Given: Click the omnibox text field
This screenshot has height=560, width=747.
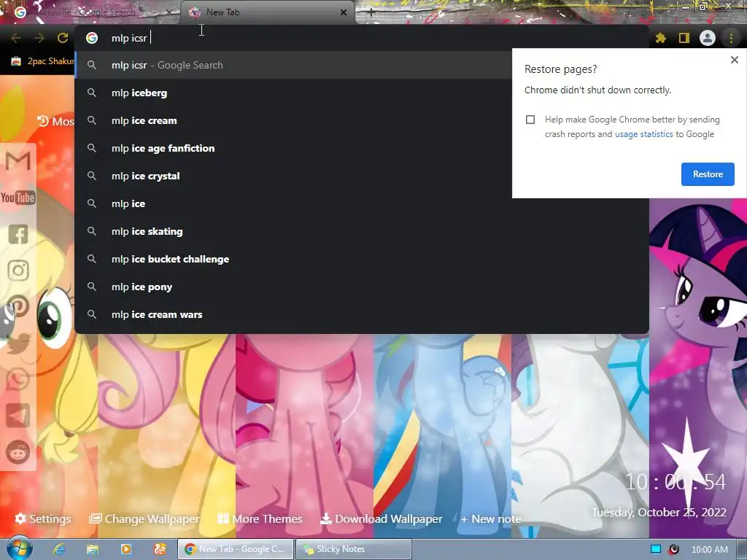Looking at the screenshot, I should coord(362,38).
